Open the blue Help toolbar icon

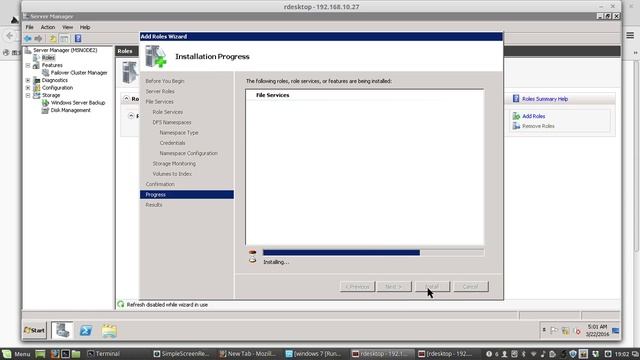coord(78,39)
